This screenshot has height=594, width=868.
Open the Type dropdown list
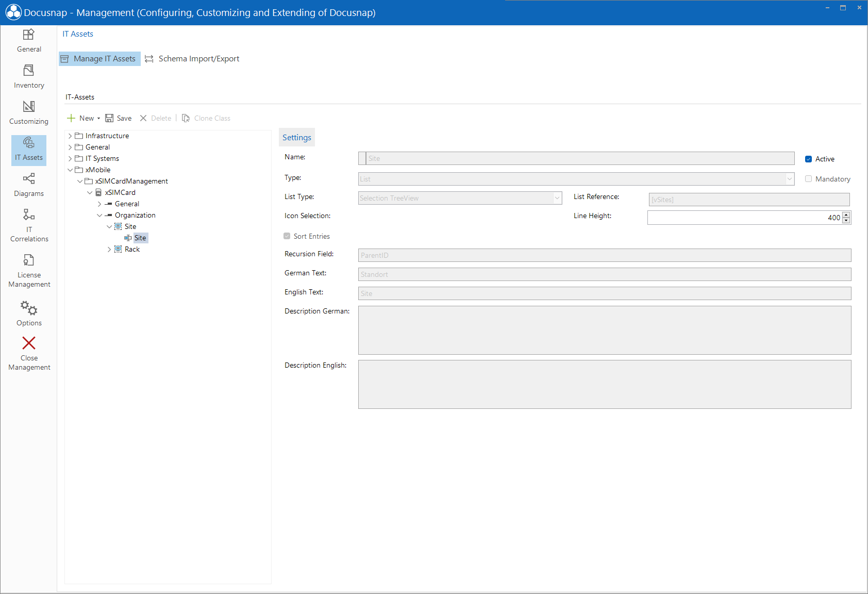click(x=789, y=179)
